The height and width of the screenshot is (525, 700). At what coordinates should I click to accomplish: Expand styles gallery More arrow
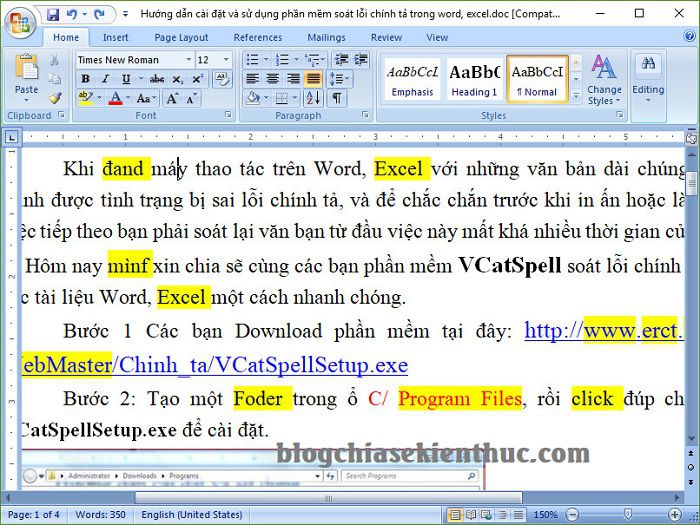(x=576, y=96)
